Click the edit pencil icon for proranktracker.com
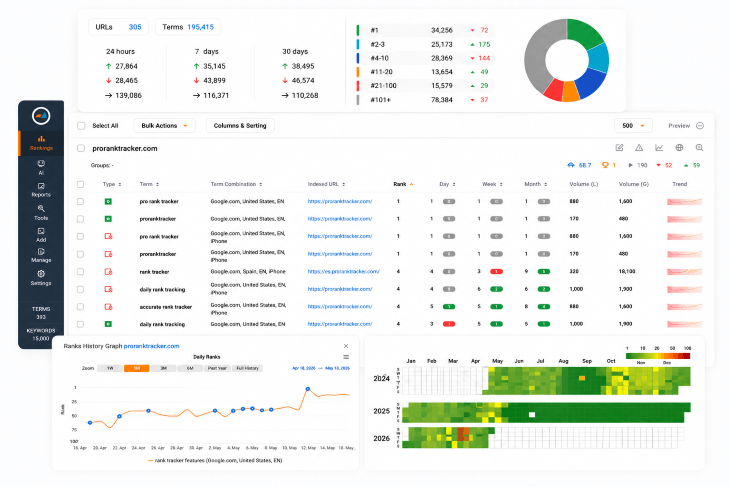Screen dimensions: 730x487 pos(619,148)
